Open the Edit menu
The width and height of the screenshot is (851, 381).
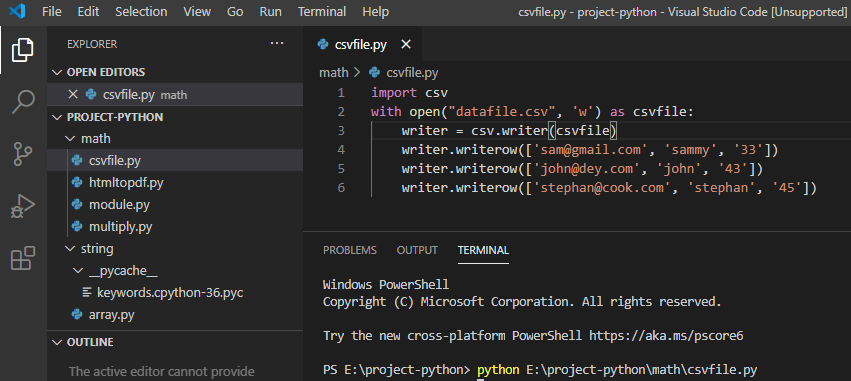click(88, 11)
